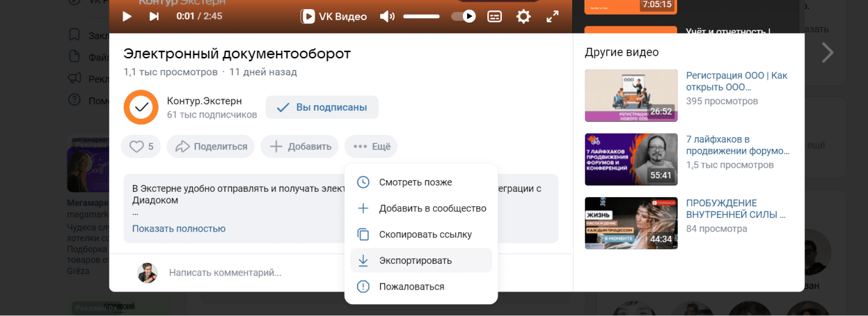The image size is (868, 316).
Task: Open 7 лайфхаков video thumbnail
Action: click(x=631, y=159)
